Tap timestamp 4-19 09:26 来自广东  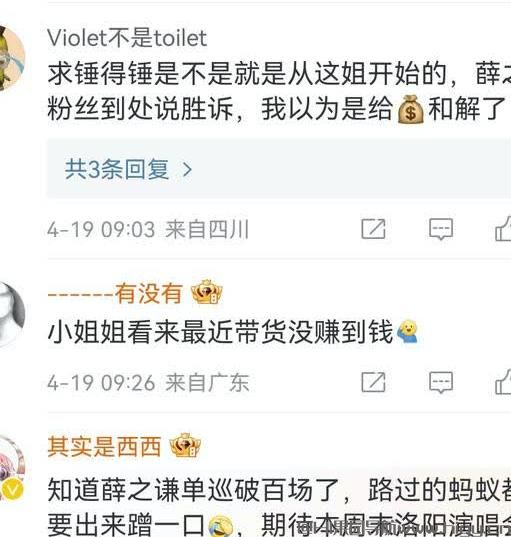tap(148, 382)
